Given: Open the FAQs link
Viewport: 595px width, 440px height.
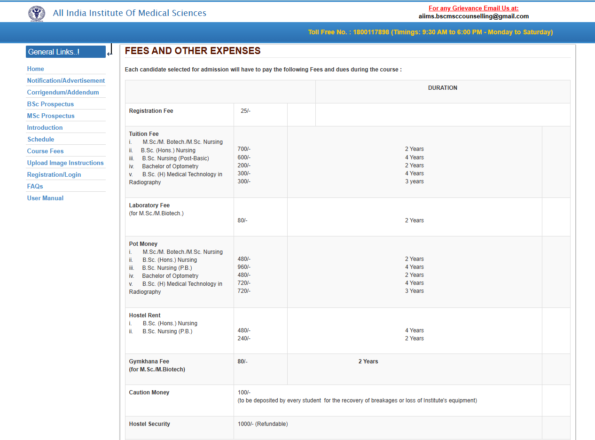Looking at the screenshot, I should [x=35, y=186].
